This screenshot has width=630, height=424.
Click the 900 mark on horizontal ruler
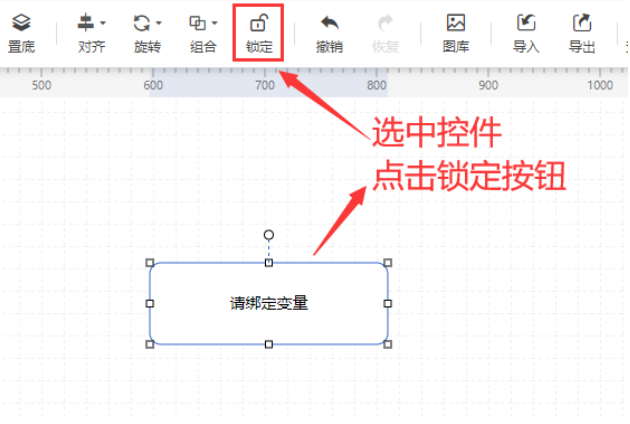point(488,85)
